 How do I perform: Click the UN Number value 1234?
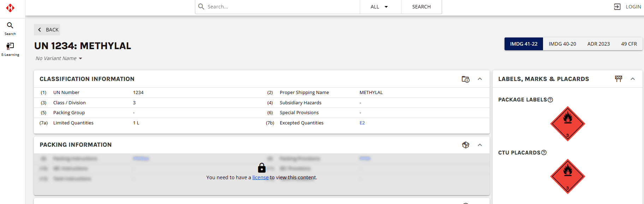pyautogui.click(x=138, y=93)
